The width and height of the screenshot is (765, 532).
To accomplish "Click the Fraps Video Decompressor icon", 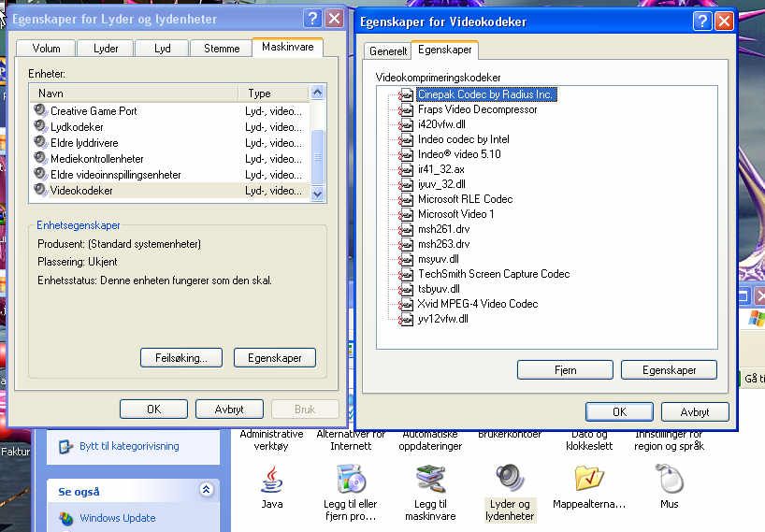I will click(x=406, y=109).
